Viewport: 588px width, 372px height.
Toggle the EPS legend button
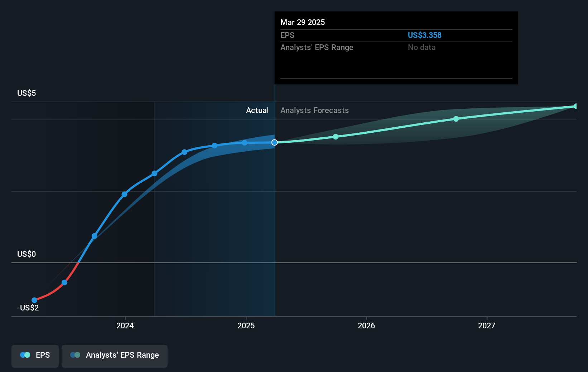coord(35,356)
